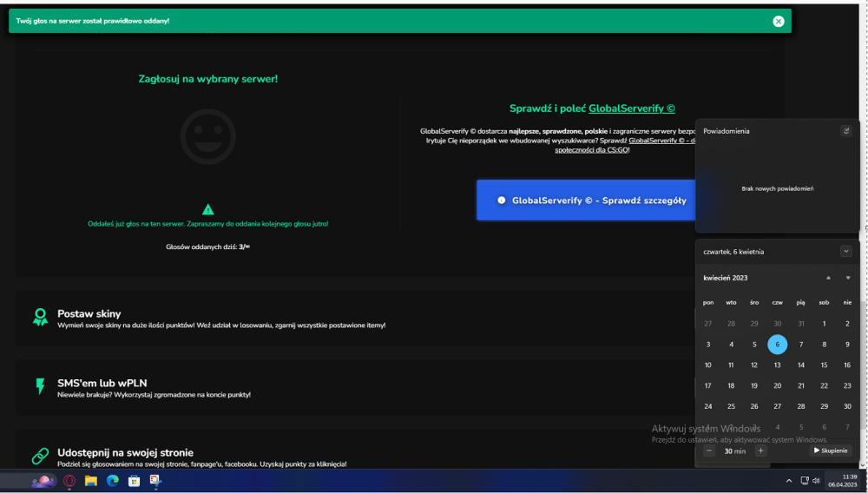This screenshot has height=493, width=868.
Task: Click the taskbar clock showing 11:39
Action: pyautogui.click(x=843, y=480)
